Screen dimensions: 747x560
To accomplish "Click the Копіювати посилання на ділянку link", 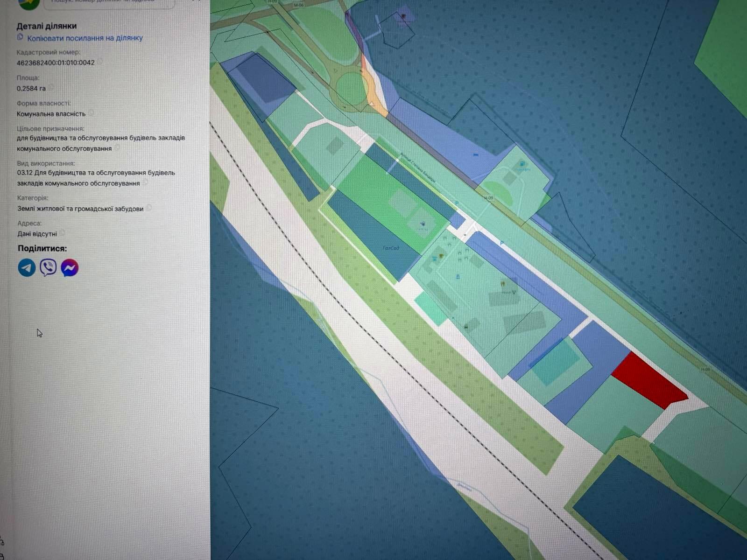I will click(x=85, y=38).
